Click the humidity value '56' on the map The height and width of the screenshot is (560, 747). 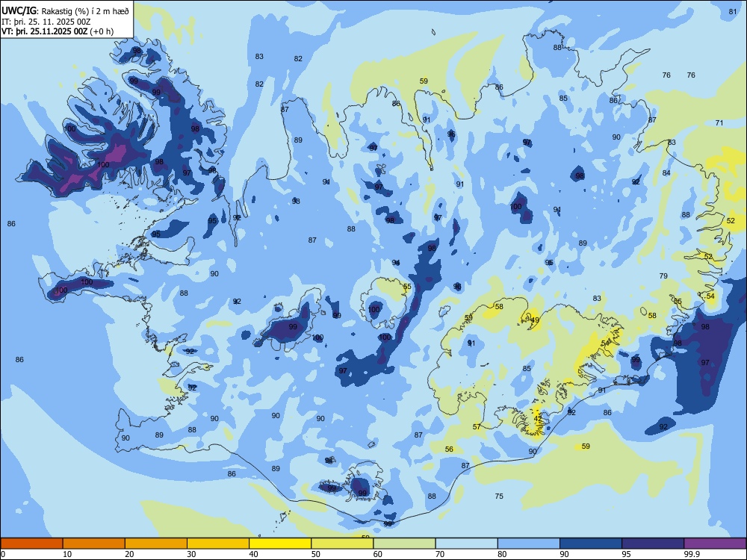coord(449,449)
